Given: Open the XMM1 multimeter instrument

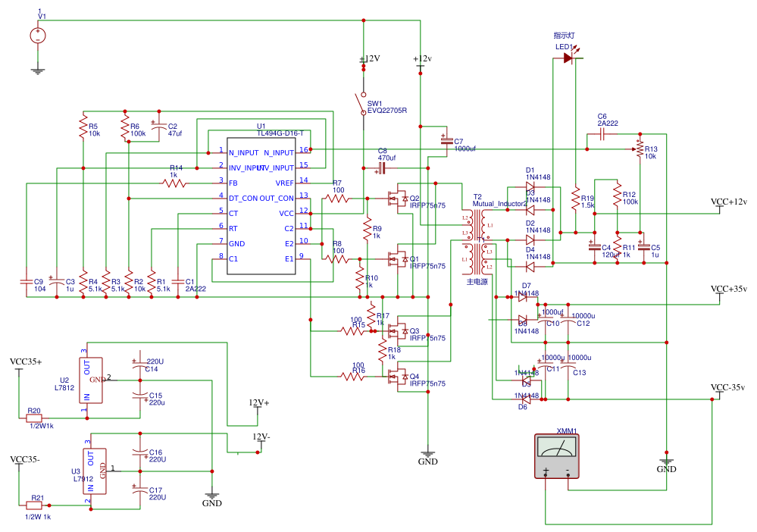Looking at the screenshot, I should click(557, 457).
